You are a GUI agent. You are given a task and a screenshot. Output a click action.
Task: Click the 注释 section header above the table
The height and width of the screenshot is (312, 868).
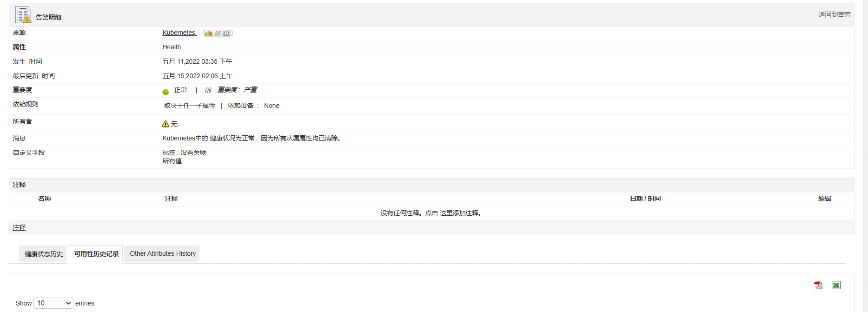(19, 185)
